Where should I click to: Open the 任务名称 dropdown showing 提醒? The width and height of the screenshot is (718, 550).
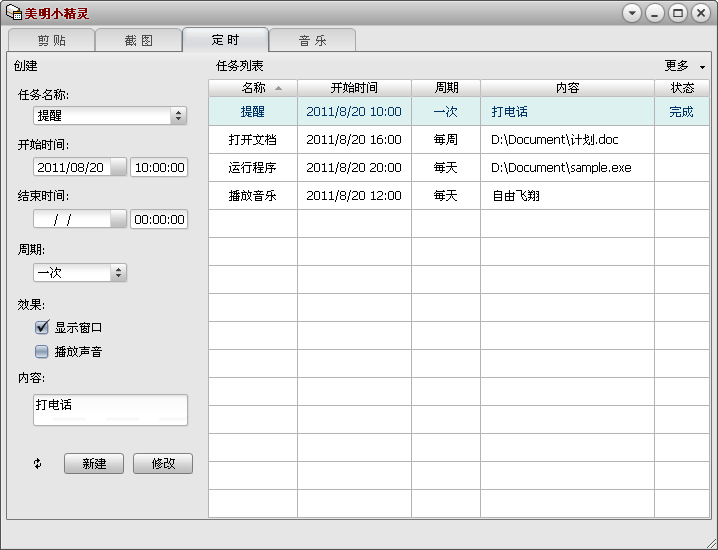[x=110, y=115]
